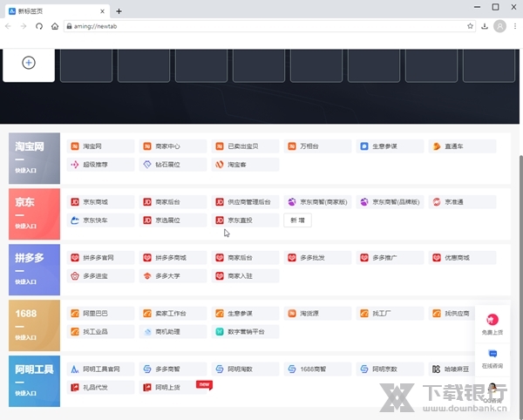
Task: Open the 多多商智 tool
Action: [173, 369]
